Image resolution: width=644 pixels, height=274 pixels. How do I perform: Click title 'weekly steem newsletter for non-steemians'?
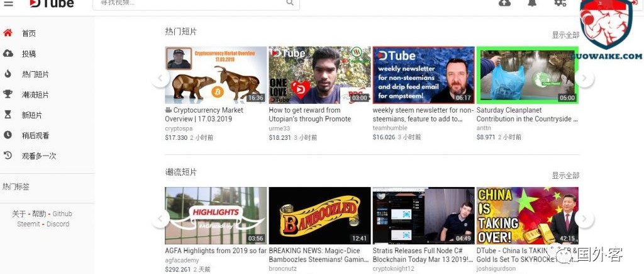[423, 115]
